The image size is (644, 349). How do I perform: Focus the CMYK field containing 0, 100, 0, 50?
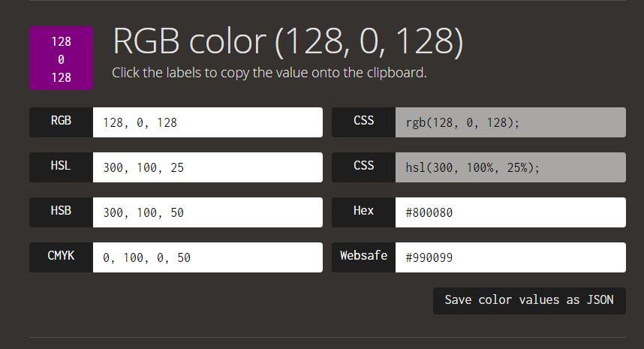(207, 257)
